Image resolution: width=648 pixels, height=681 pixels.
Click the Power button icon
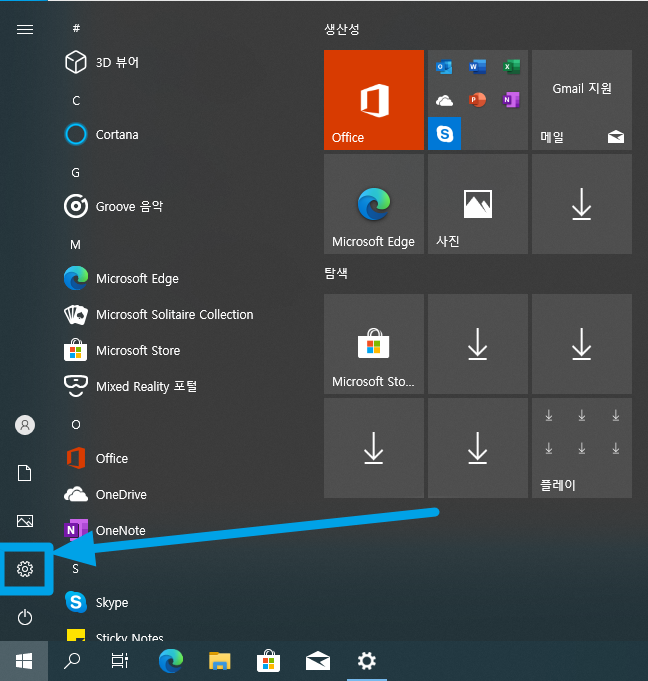(25, 617)
